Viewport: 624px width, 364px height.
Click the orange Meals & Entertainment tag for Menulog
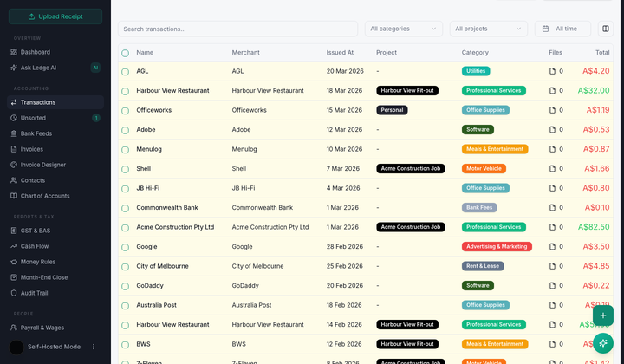pyautogui.click(x=495, y=149)
